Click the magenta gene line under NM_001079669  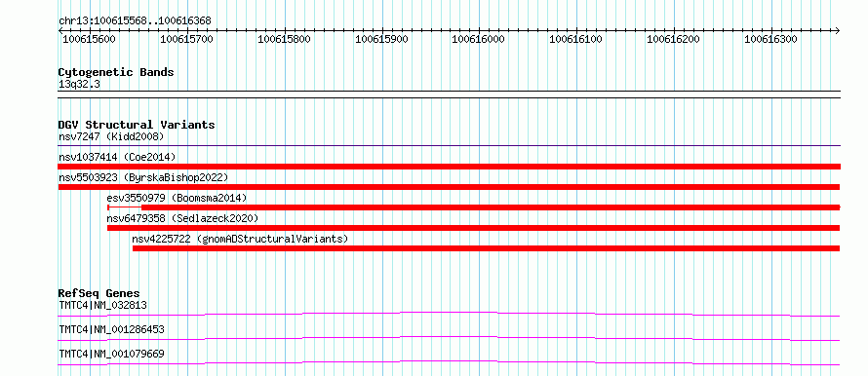(x=450, y=361)
